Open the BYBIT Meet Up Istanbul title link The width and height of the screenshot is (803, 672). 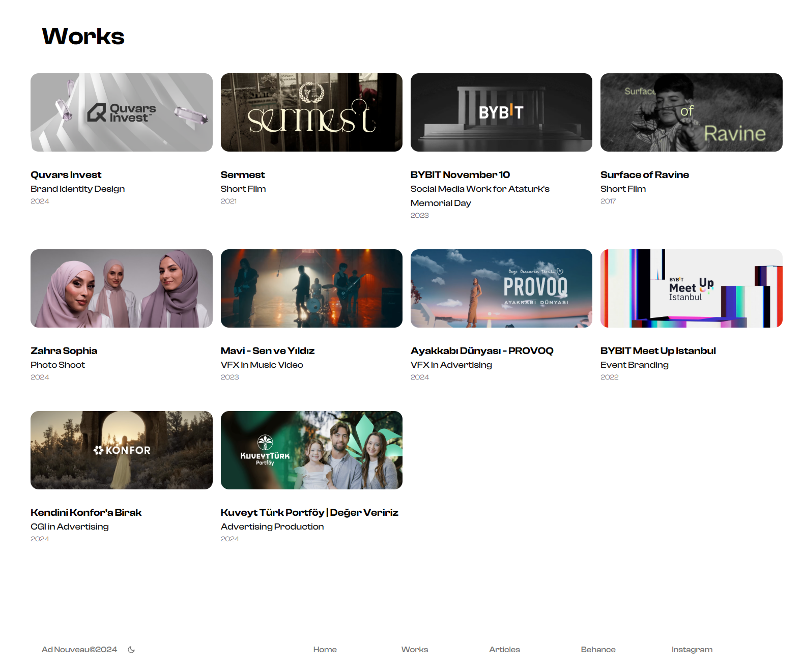pos(657,350)
